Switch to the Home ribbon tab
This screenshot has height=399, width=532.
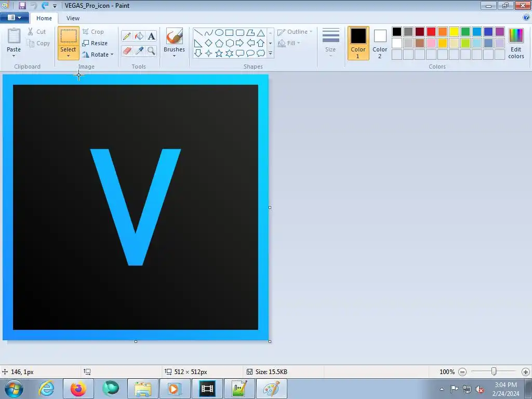pos(44,18)
